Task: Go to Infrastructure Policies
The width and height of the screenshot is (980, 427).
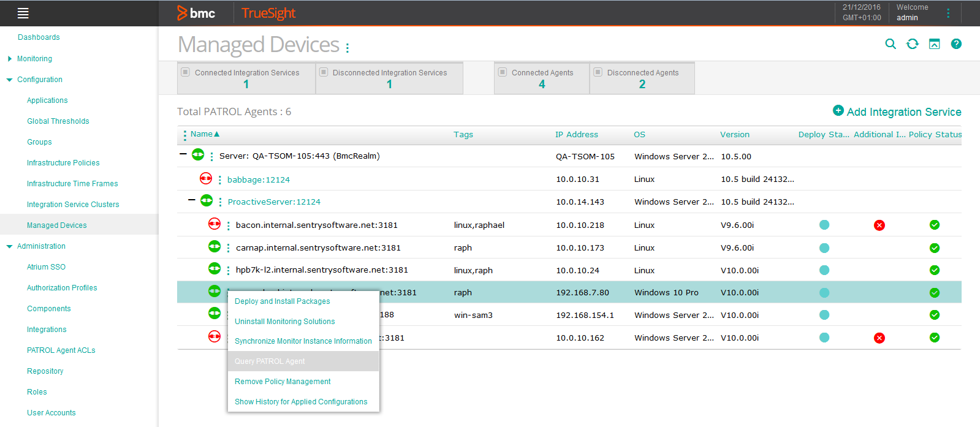Action: pos(63,163)
